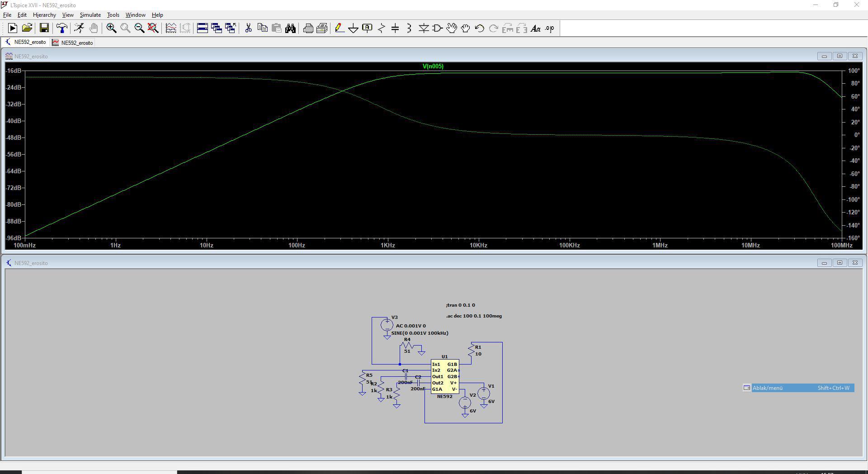Place a Resistor from the toolbar
This screenshot has width=868, height=474.
click(382, 28)
